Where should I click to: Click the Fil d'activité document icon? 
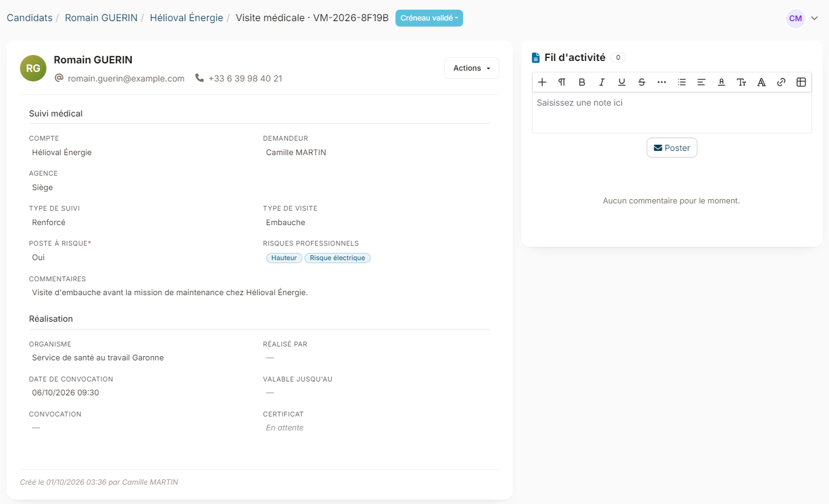pyautogui.click(x=536, y=58)
